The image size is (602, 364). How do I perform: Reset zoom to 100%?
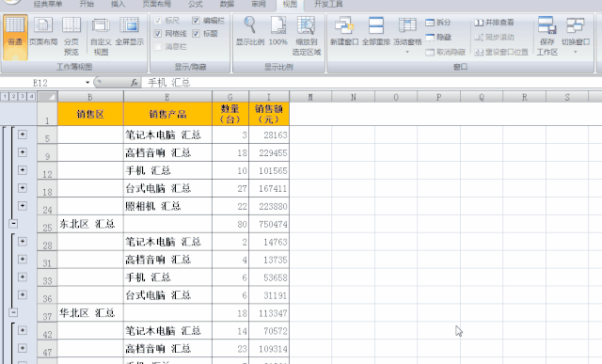pos(278,31)
